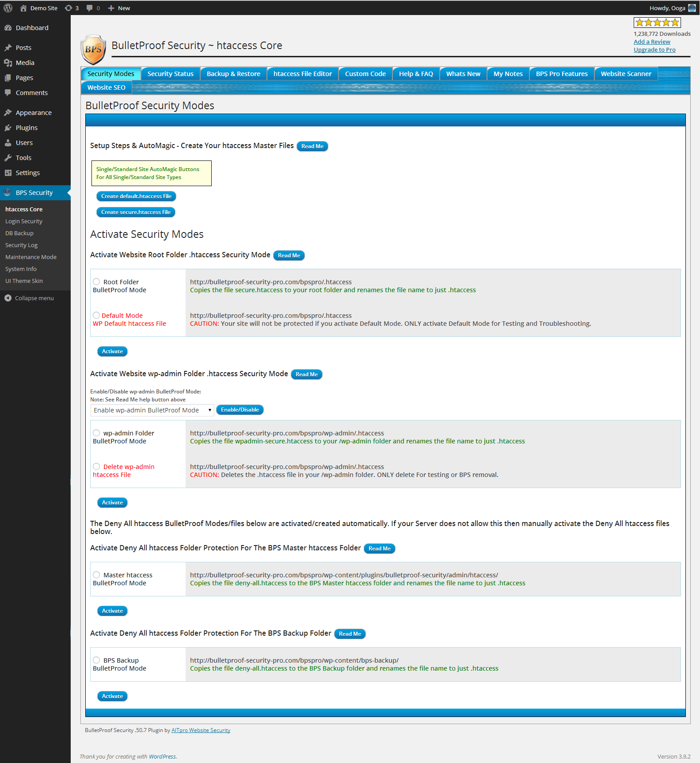Open Login Security submenu
This screenshot has width=700, height=763.
(x=24, y=221)
